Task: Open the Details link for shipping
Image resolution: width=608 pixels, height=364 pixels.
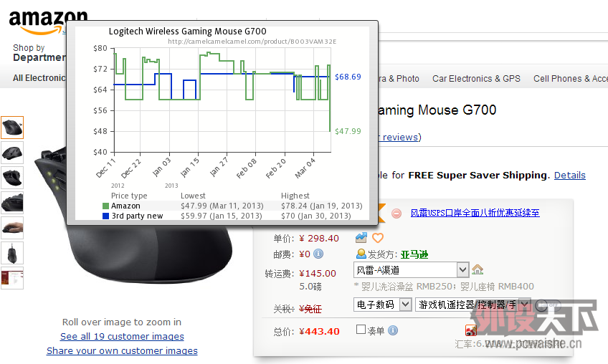Action: point(569,176)
